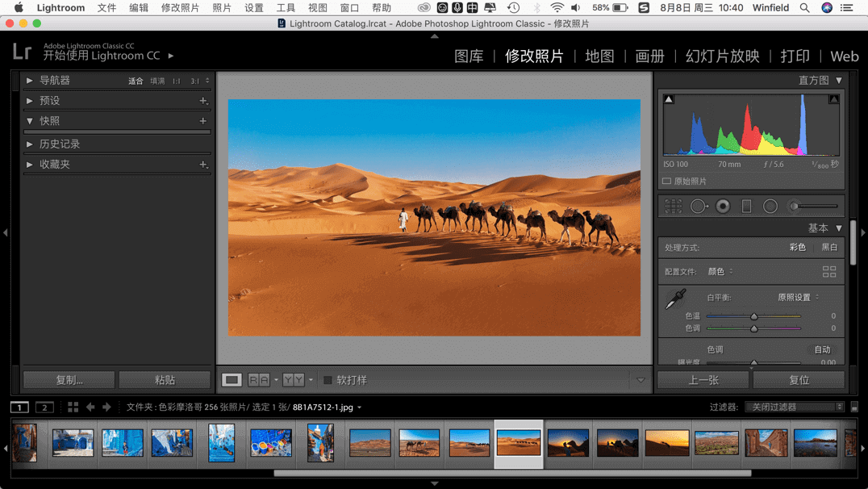Click the 色温 temperature slider handle
This screenshot has height=489, width=868.
point(754,316)
